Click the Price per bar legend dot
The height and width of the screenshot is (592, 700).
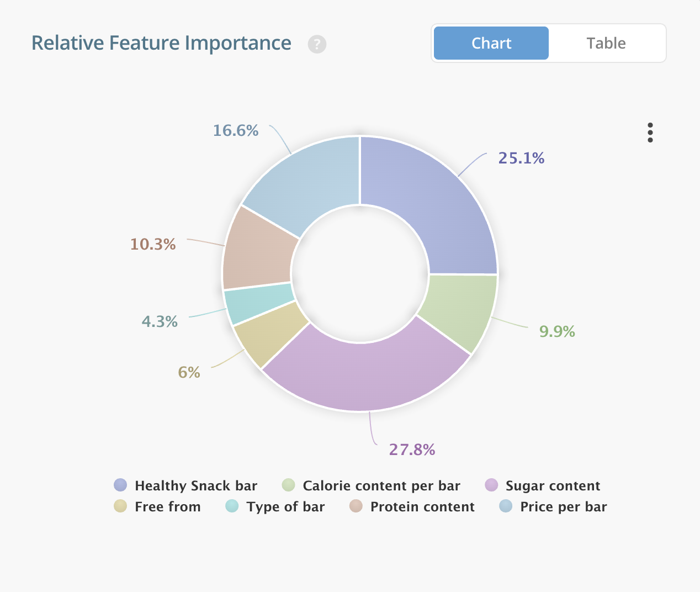(506, 506)
